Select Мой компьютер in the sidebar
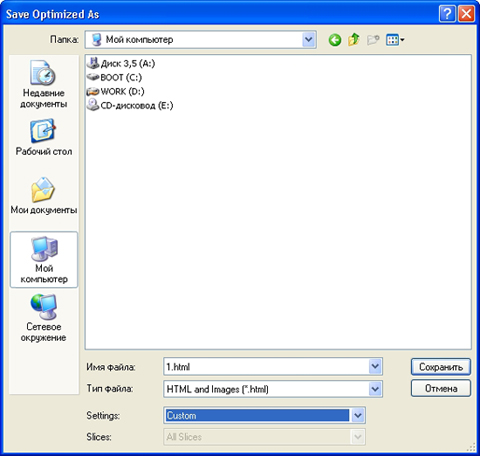The image size is (480, 456). pos(44,260)
